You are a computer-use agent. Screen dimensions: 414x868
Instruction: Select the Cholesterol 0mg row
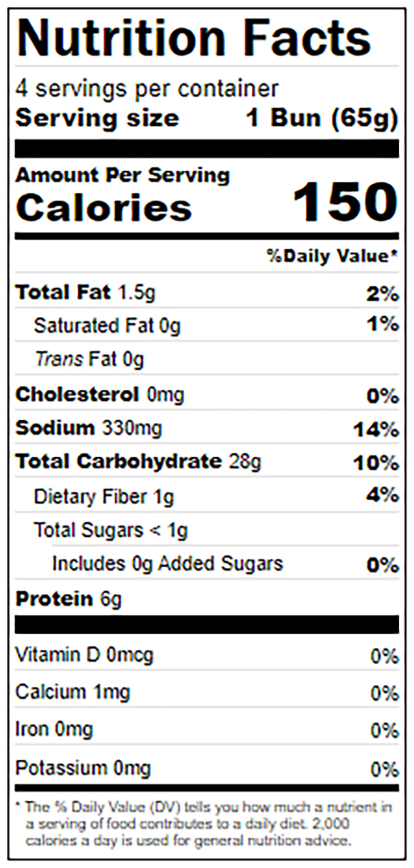tap(207, 394)
